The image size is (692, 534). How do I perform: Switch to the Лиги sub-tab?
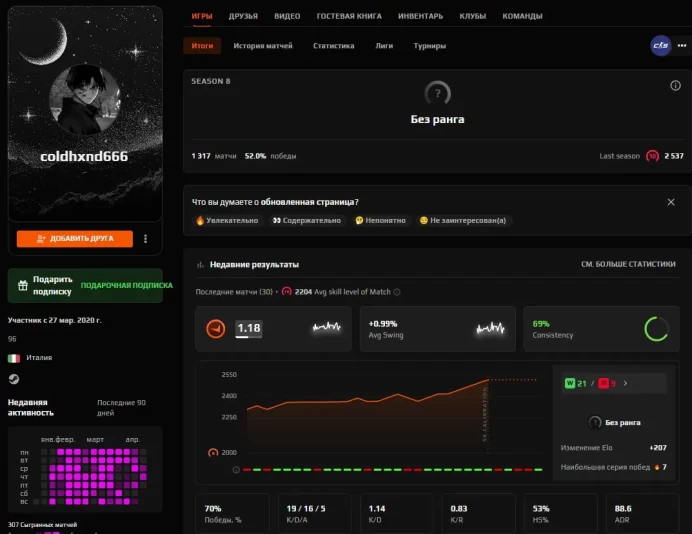(384, 45)
